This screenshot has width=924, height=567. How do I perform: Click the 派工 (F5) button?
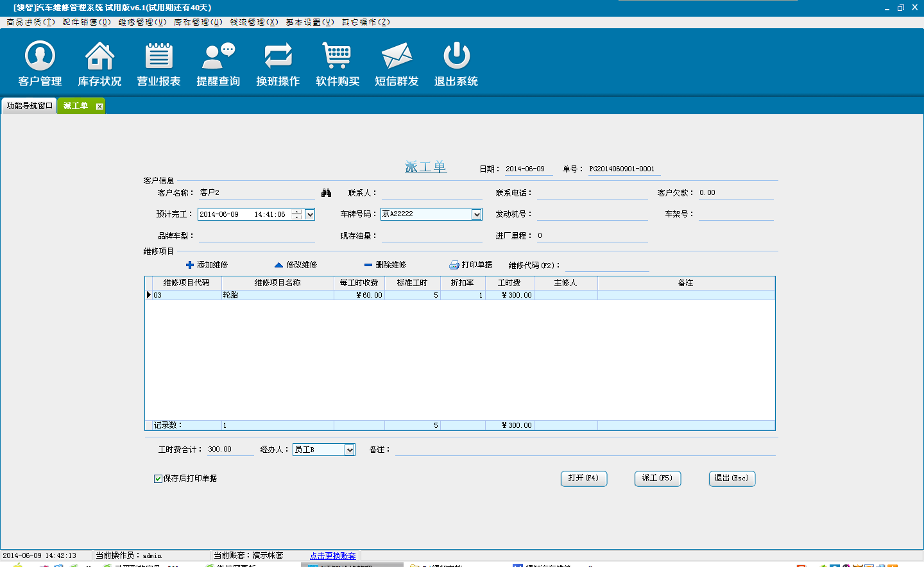[x=657, y=478]
